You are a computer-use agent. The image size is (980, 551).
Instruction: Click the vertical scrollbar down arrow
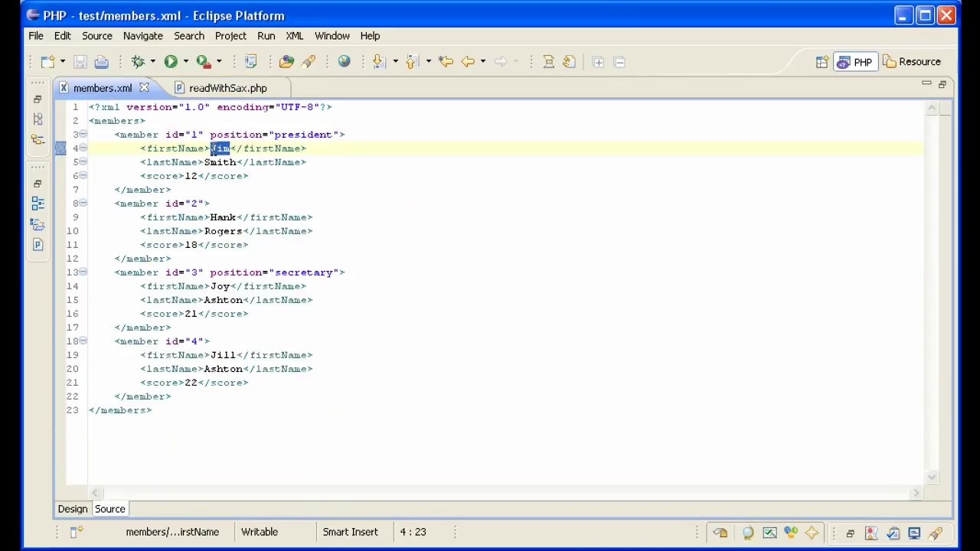(x=932, y=477)
